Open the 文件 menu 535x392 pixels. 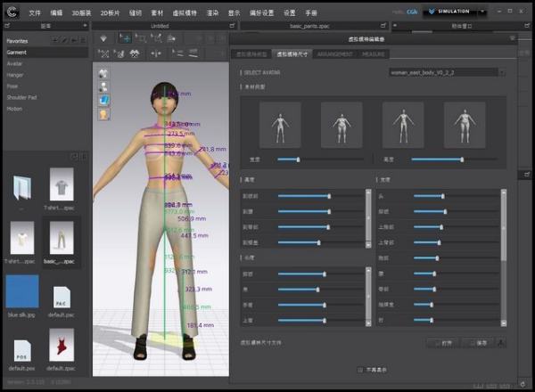pyautogui.click(x=35, y=13)
